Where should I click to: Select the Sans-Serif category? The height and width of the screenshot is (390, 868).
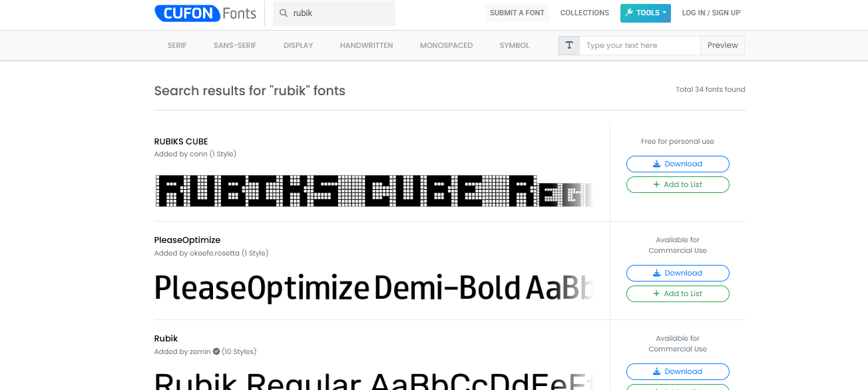tap(235, 45)
